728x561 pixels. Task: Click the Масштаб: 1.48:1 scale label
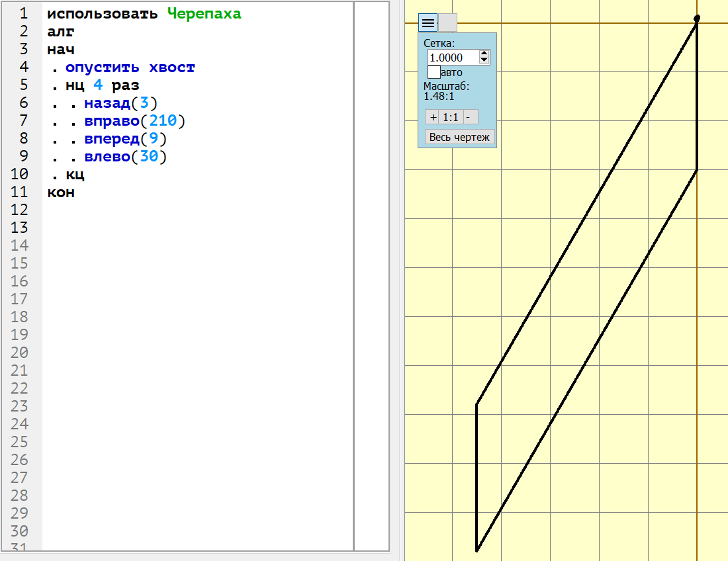(446, 91)
